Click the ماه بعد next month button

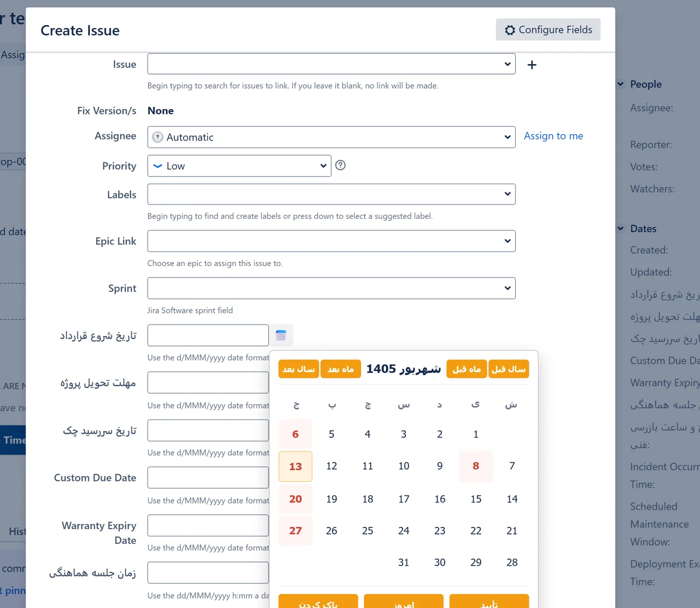tap(341, 369)
